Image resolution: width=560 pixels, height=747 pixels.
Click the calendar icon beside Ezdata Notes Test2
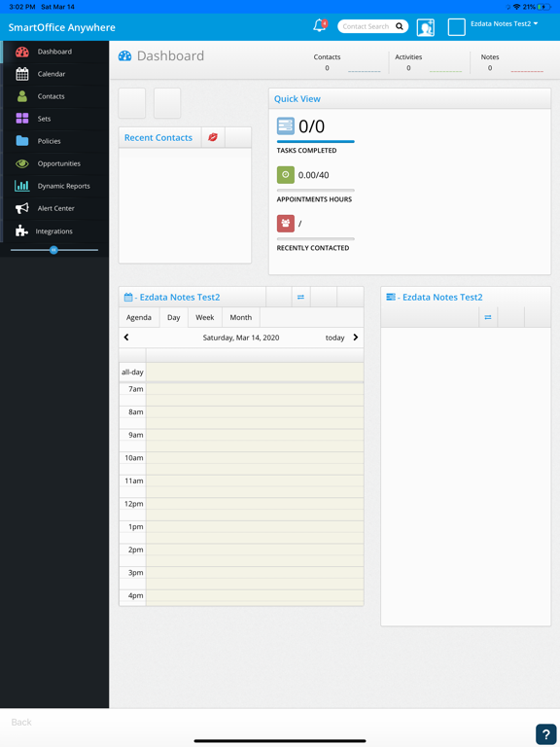(128, 297)
